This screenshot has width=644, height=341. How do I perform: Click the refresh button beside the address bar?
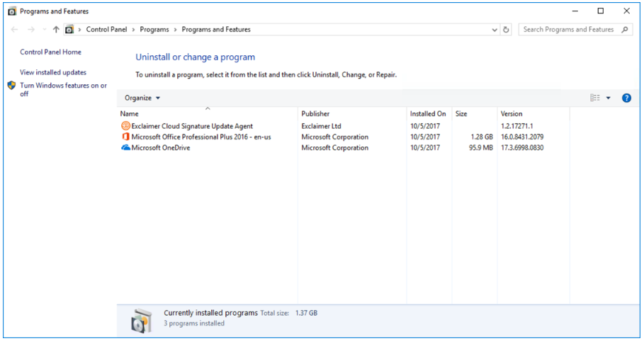[506, 30]
